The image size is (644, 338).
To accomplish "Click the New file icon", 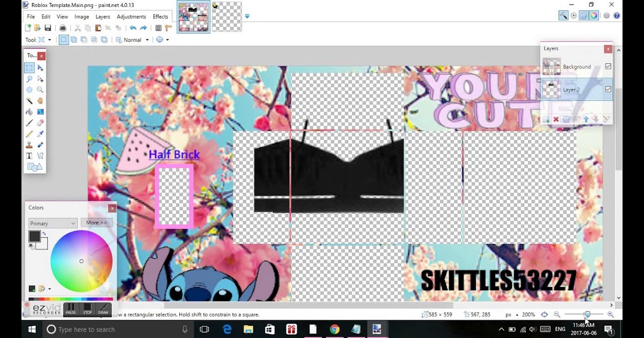I will tap(28, 28).
